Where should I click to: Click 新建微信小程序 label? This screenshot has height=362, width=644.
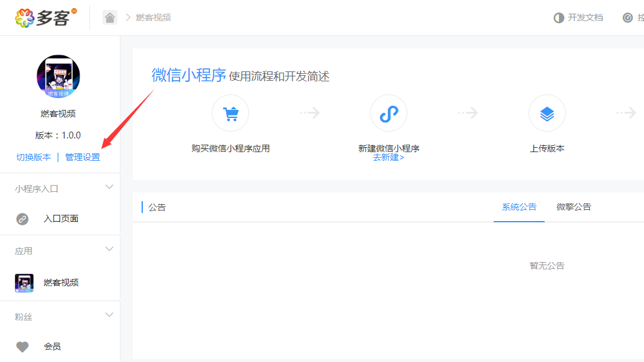(389, 148)
